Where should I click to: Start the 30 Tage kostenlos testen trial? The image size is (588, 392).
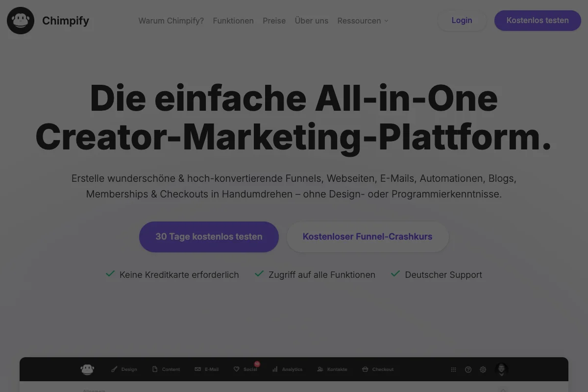(209, 237)
